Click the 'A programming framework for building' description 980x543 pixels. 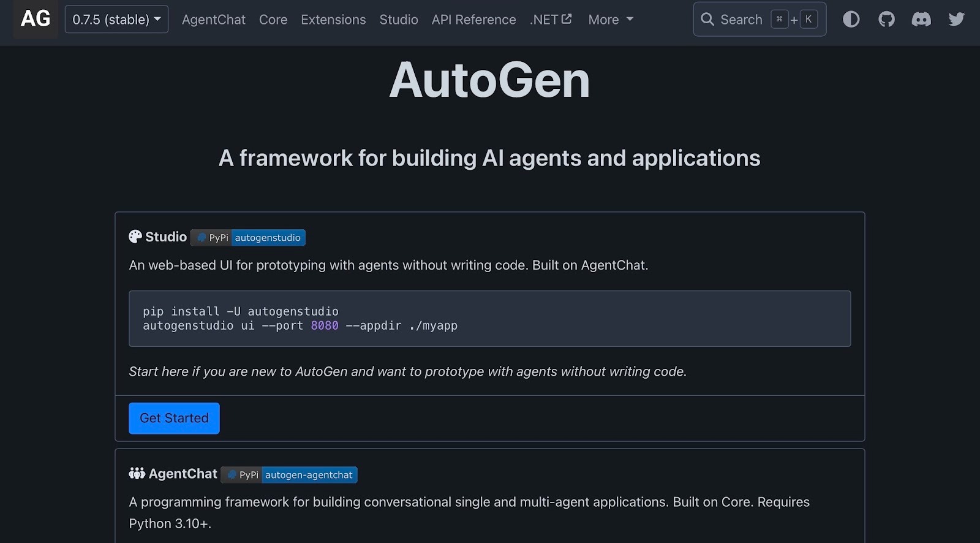469,512
